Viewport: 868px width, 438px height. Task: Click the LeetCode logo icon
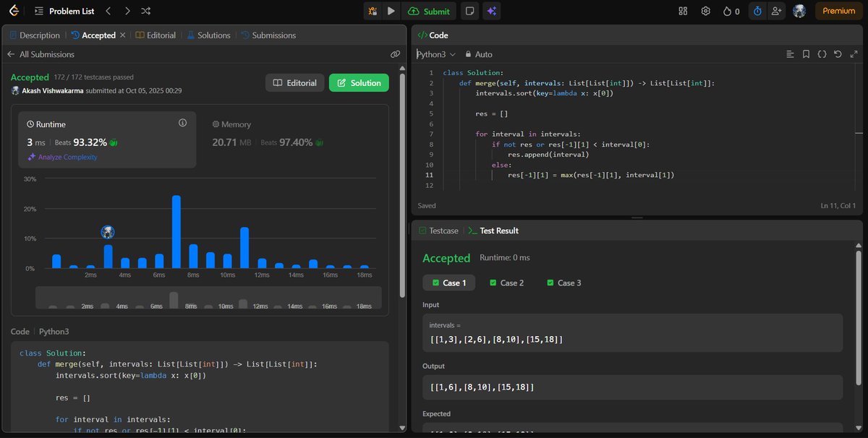15,11
